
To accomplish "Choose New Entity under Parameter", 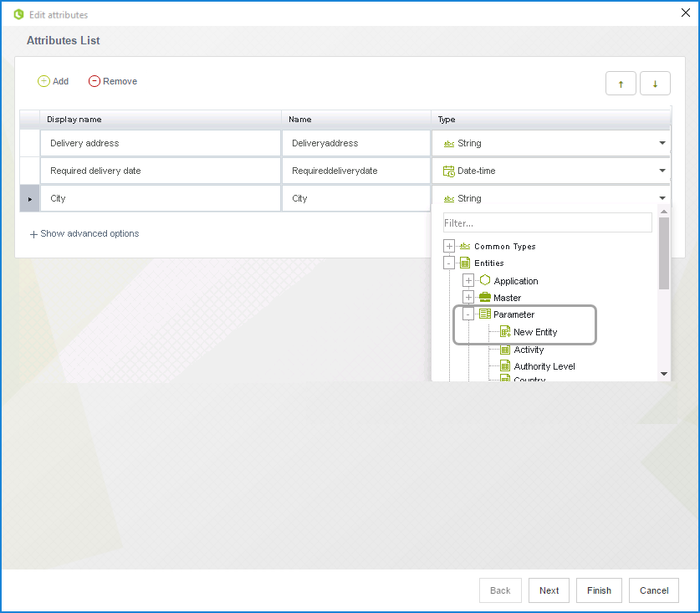I will [x=535, y=332].
